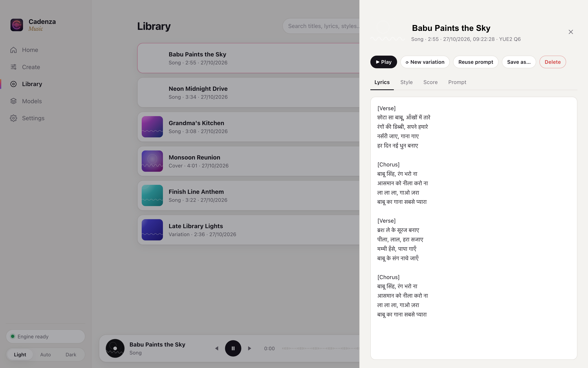Viewport: 588px width, 368px height.
Task: Open the Save as... options
Action: [x=519, y=62]
